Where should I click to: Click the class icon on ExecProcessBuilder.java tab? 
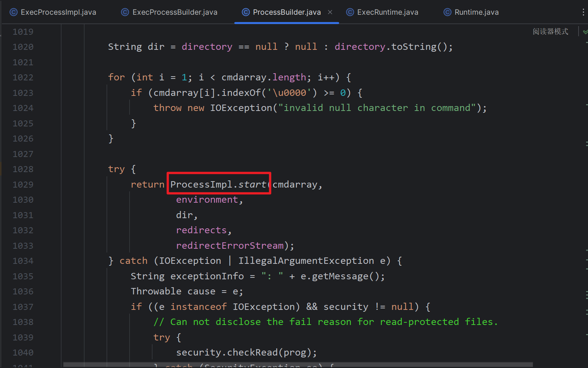pyautogui.click(x=125, y=12)
